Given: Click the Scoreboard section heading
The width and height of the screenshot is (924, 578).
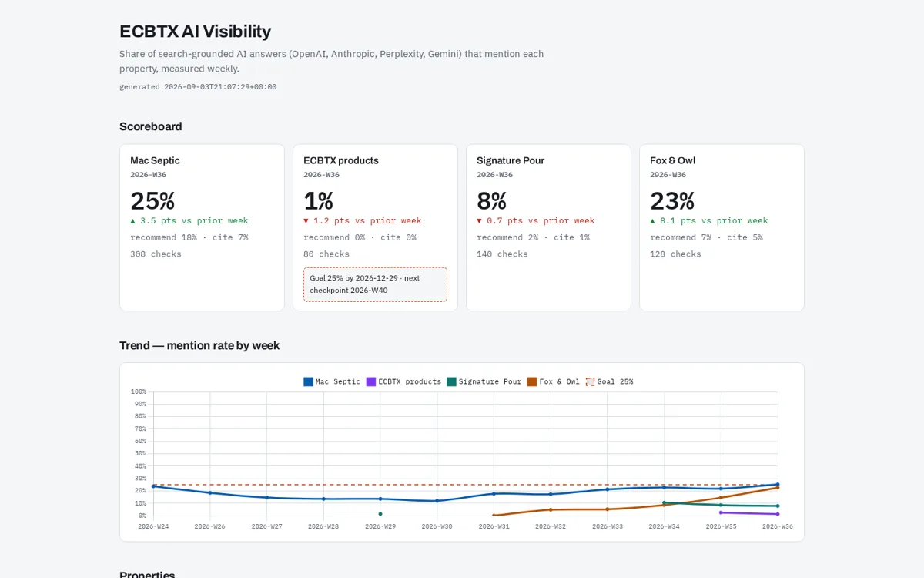Looking at the screenshot, I should tap(151, 126).
